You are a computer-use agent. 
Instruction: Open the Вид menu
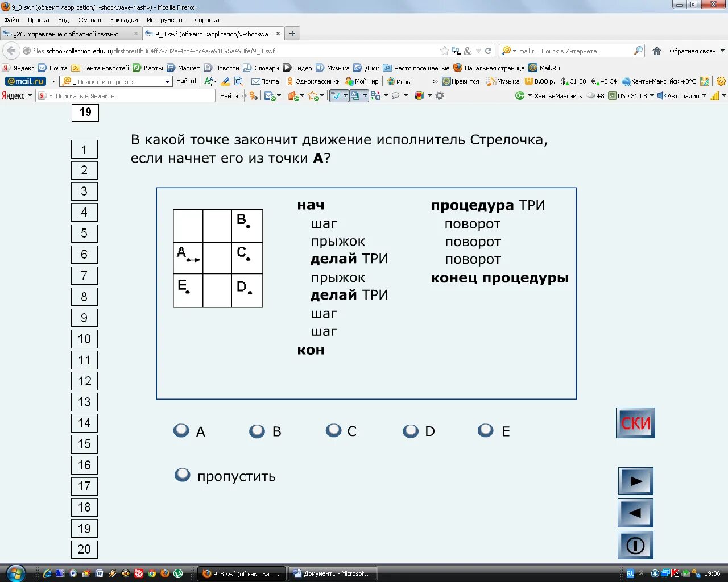pyautogui.click(x=63, y=20)
